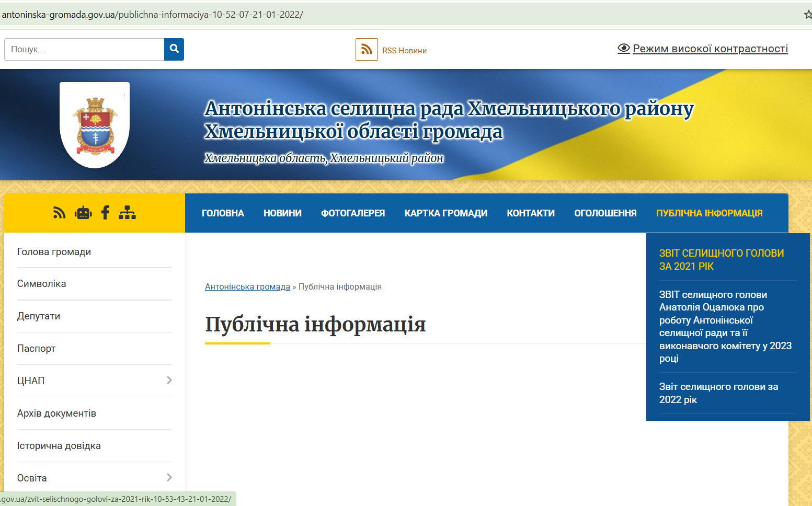Click the community coat of arms logo

pos(95,125)
